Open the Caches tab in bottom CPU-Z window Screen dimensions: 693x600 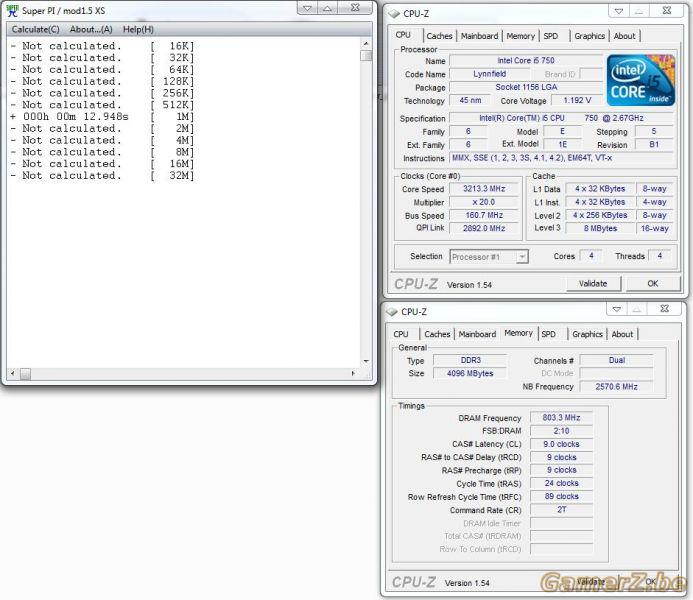coord(437,334)
